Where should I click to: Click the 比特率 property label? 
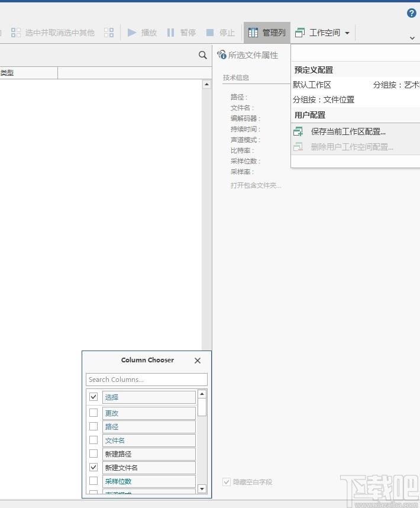click(x=242, y=150)
